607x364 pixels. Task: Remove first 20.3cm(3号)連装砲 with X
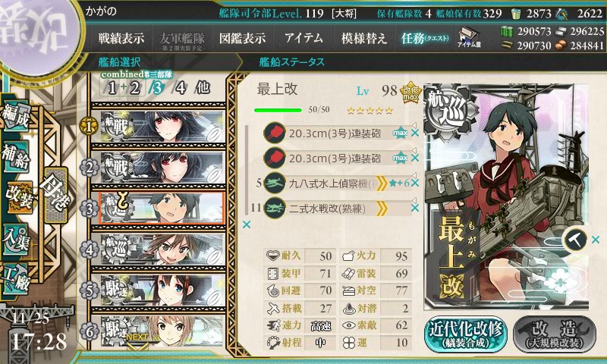point(415,133)
